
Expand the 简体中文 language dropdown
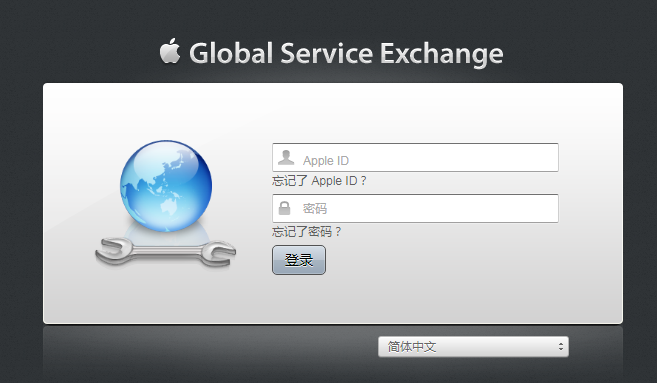tap(473, 347)
